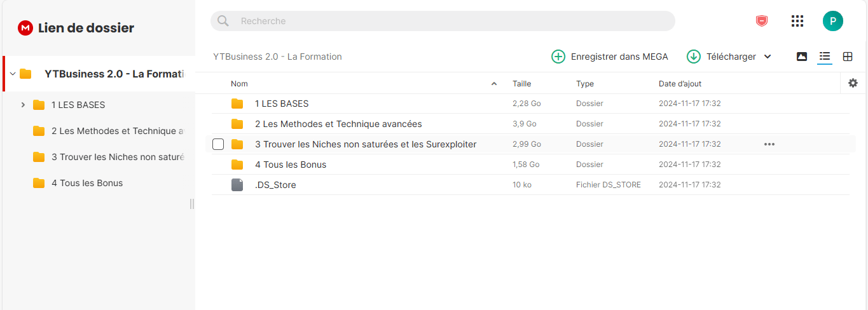Screen dimensions: 868x310
Task: Toggle Nom column sort arrow
Action: click(494, 84)
